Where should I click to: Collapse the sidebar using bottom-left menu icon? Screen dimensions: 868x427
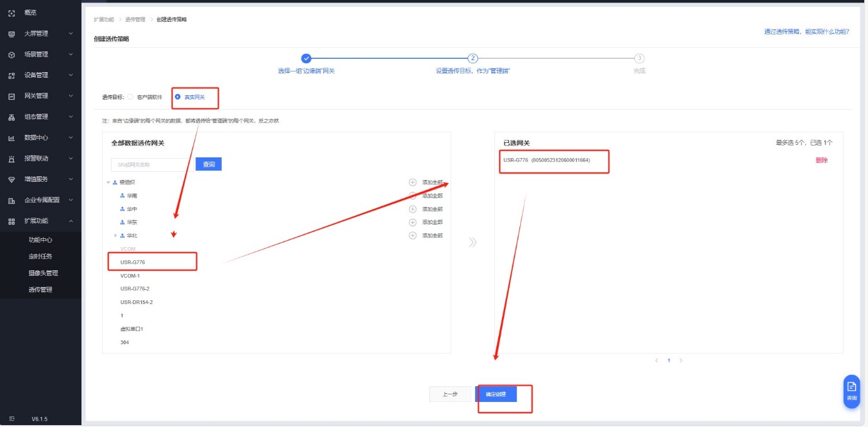(11, 418)
